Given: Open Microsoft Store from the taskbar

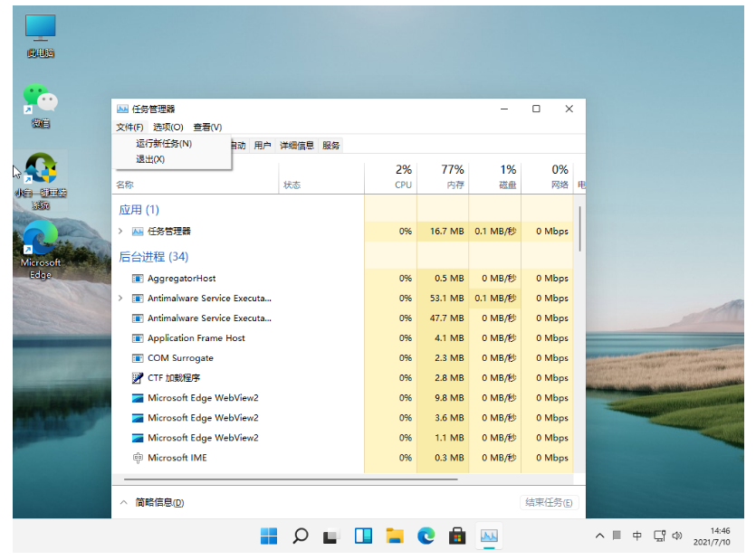Looking at the screenshot, I should (x=457, y=536).
